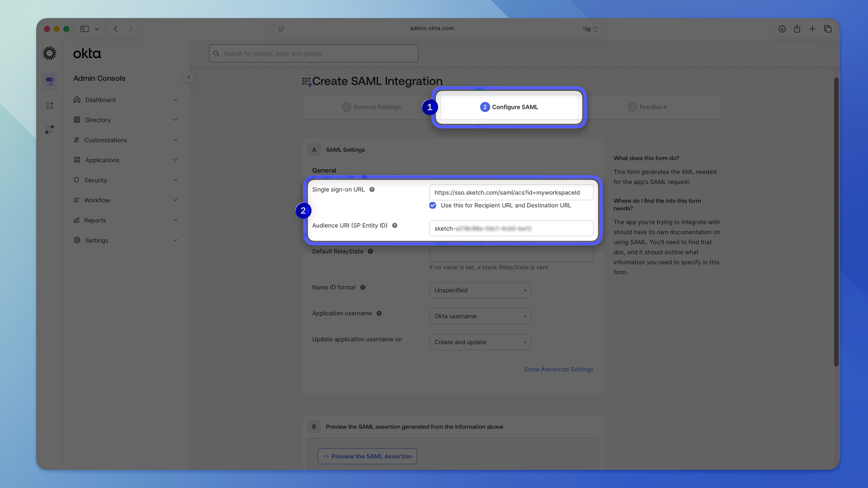Viewport: 868px width, 488px height.
Task: Click the Admin Console heading
Action: point(99,78)
